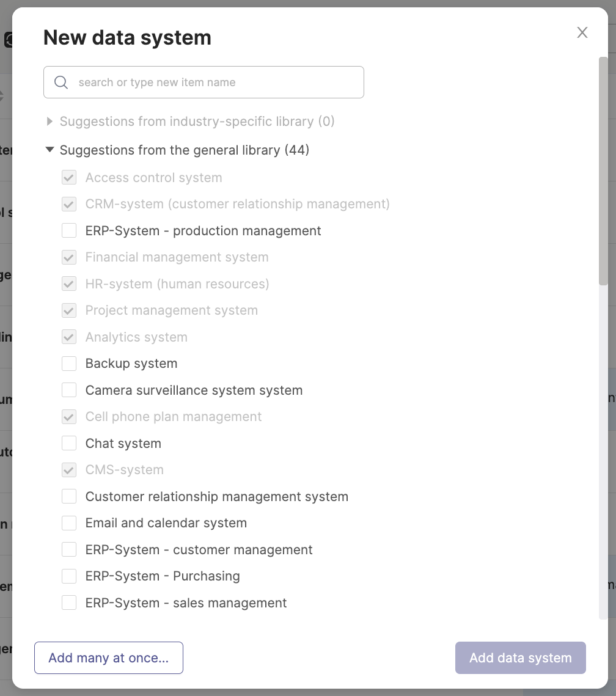Expand industry-specific library suggestions

(50, 121)
